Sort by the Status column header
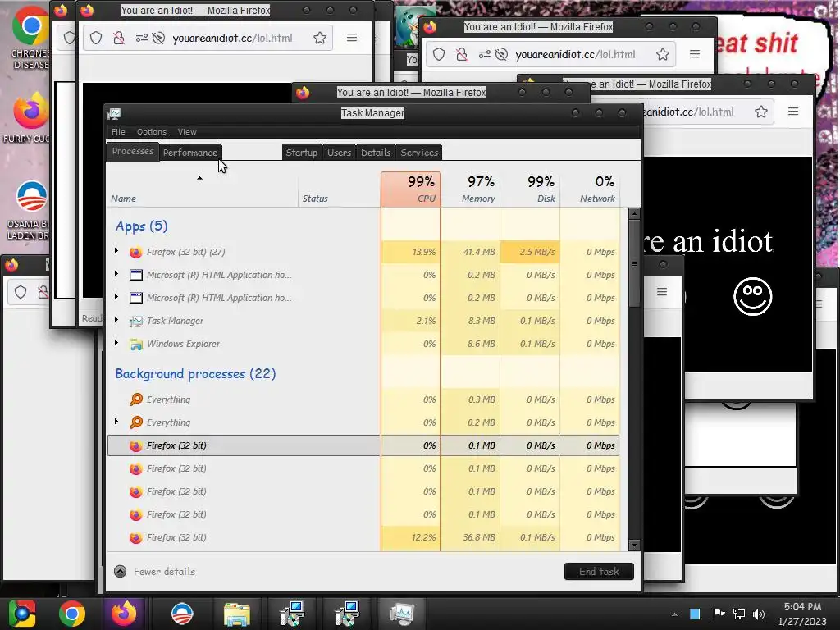840x630 pixels. click(x=339, y=189)
